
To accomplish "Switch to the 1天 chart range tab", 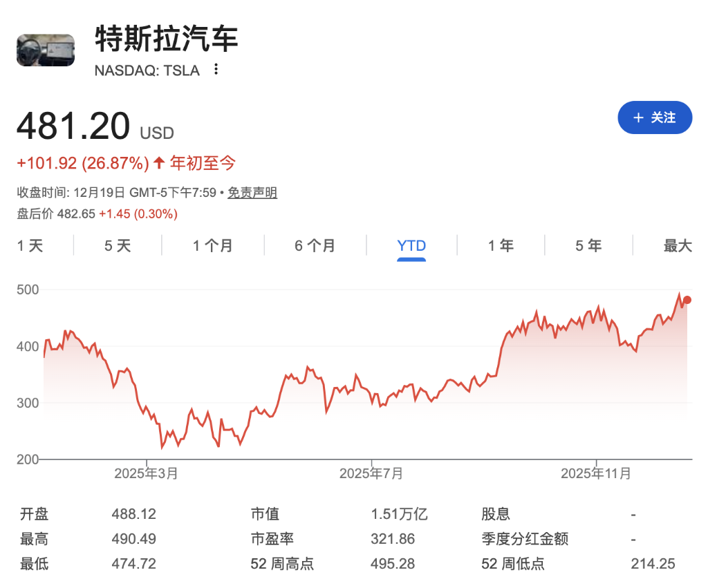I will coord(29,245).
